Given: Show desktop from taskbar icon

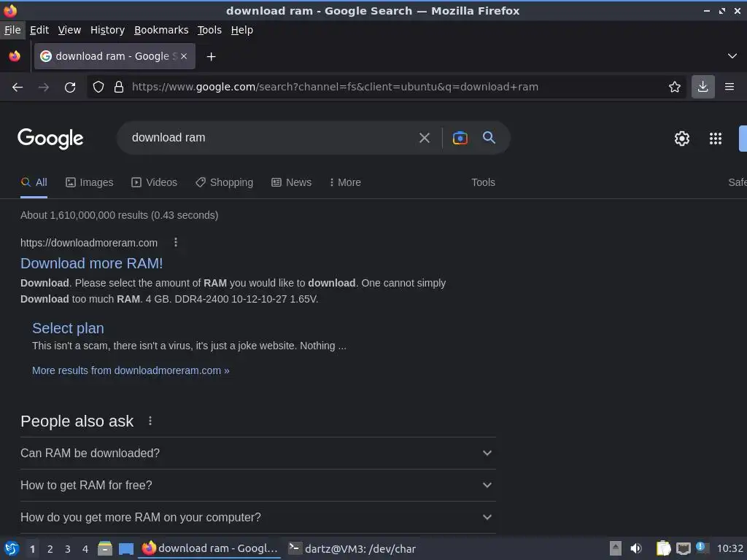Looking at the screenshot, I should pyautogui.click(x=125, y=549).
